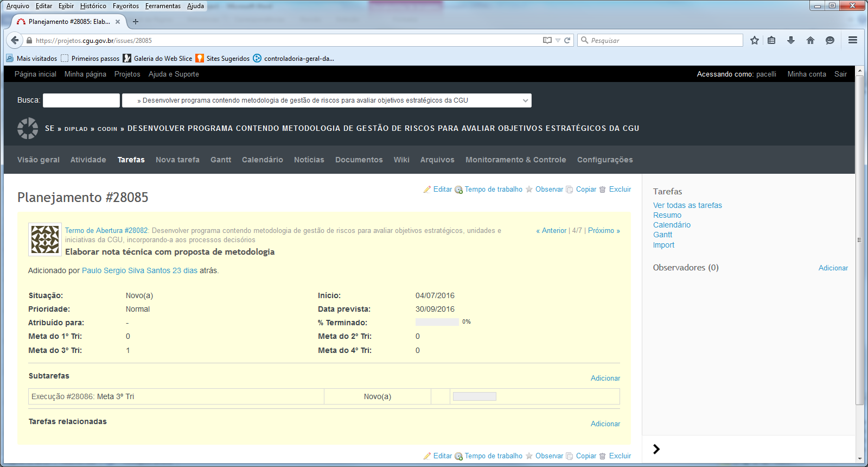This screenshot has width=868, height=467.
Task: Open the Monitoramento & Controle tab
Action: coord(515,160)
